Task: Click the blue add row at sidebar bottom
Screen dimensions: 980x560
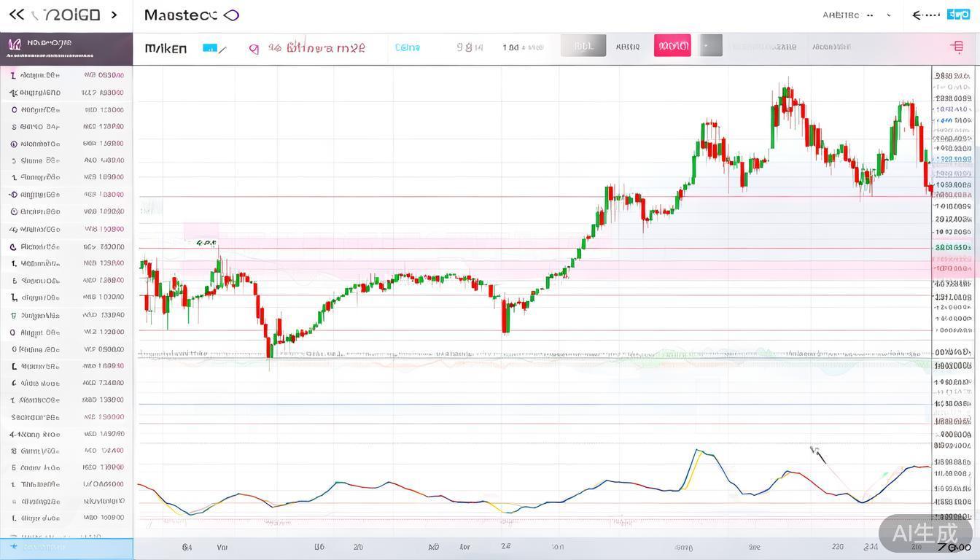Action: 66,547
